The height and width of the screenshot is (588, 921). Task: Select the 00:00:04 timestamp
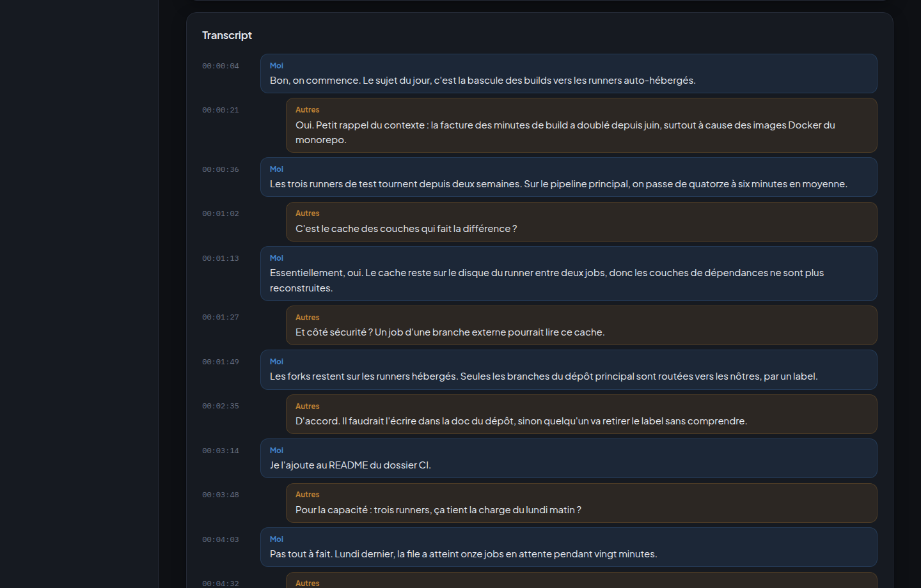(221, 66)
